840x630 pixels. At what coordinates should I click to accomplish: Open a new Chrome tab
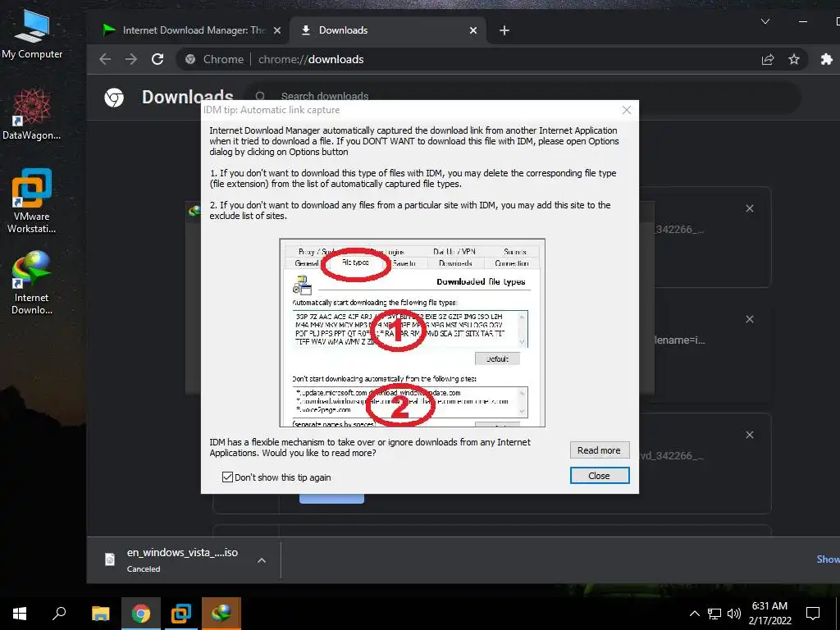pyautogui.click(x=504, y=30)
